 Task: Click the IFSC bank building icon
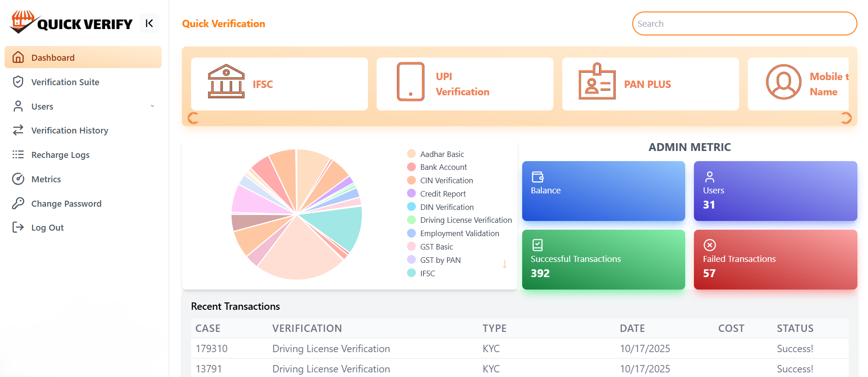(226, 81)
